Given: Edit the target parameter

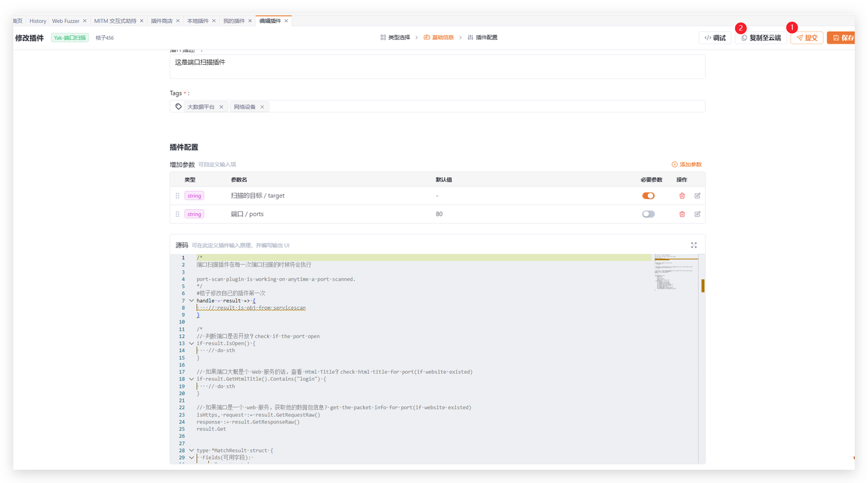Looking at the screenshot, I should coord(697,196).
